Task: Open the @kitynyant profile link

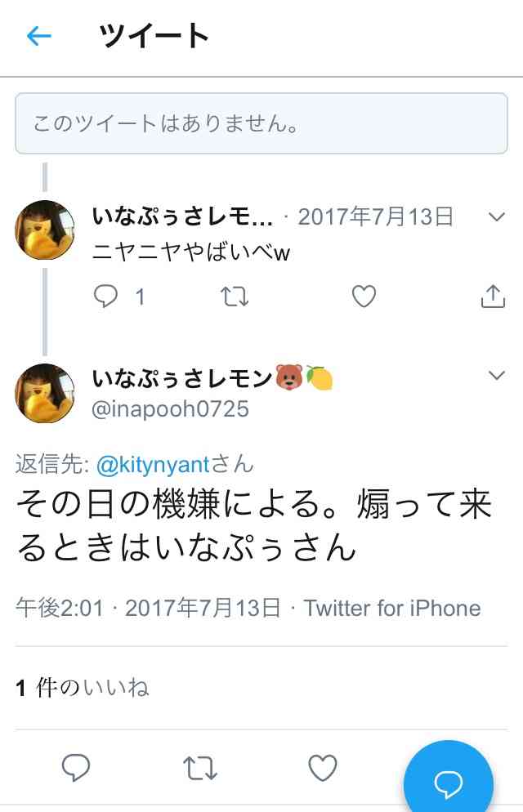Action: point(153,465)
